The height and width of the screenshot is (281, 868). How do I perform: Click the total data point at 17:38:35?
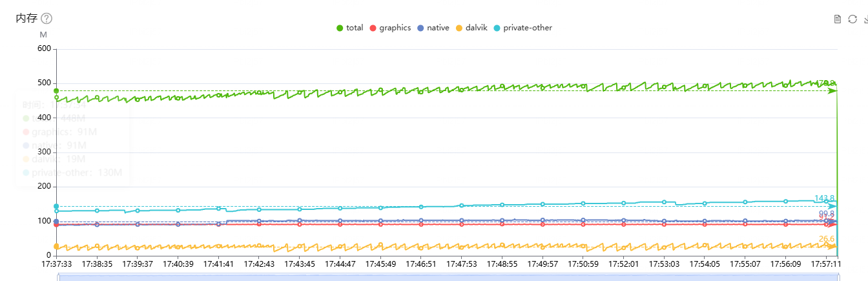[x=97, y=98]
